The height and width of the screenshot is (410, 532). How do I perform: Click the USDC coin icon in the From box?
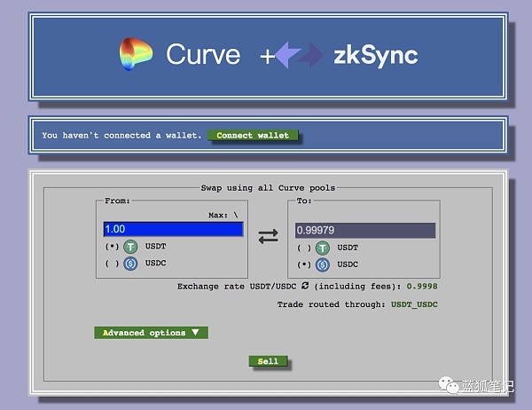130,264
